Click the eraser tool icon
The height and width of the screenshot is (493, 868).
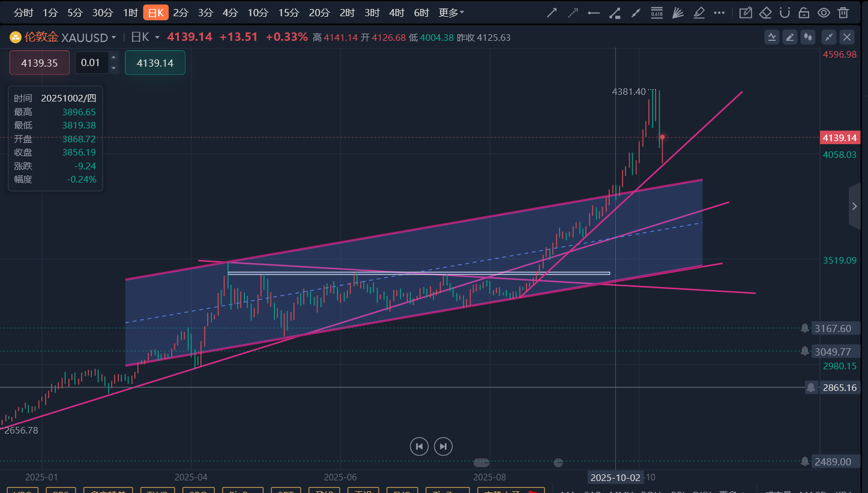pos(765,13)
